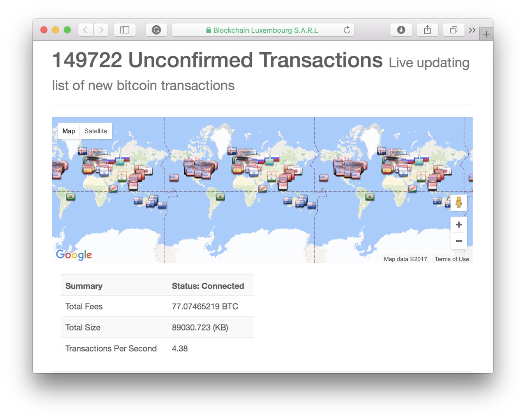Switch the map to Map view
The height and width of the screenshot is (420, 526).
coord(69,131)
